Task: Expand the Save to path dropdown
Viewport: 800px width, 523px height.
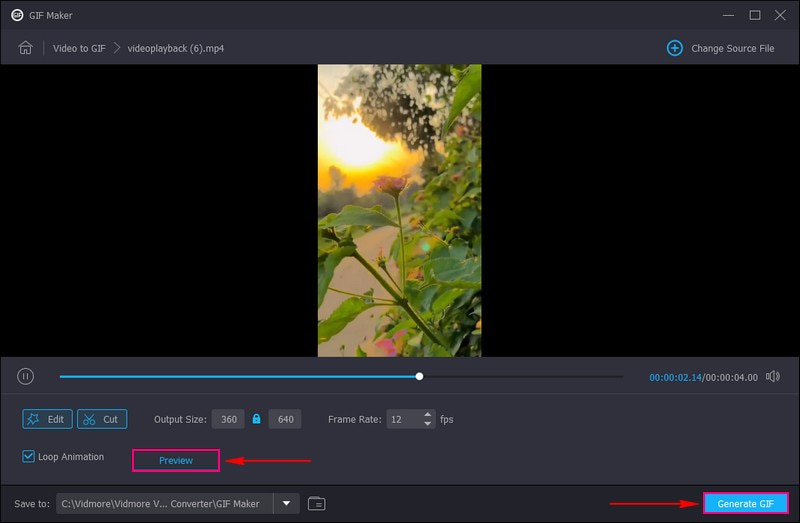Action: (x=287, y=503)
